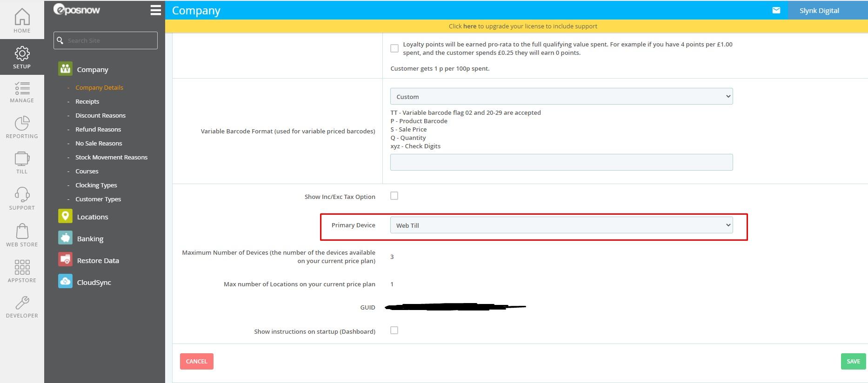Open the Appstore grid icon

(x=22, y=267)
